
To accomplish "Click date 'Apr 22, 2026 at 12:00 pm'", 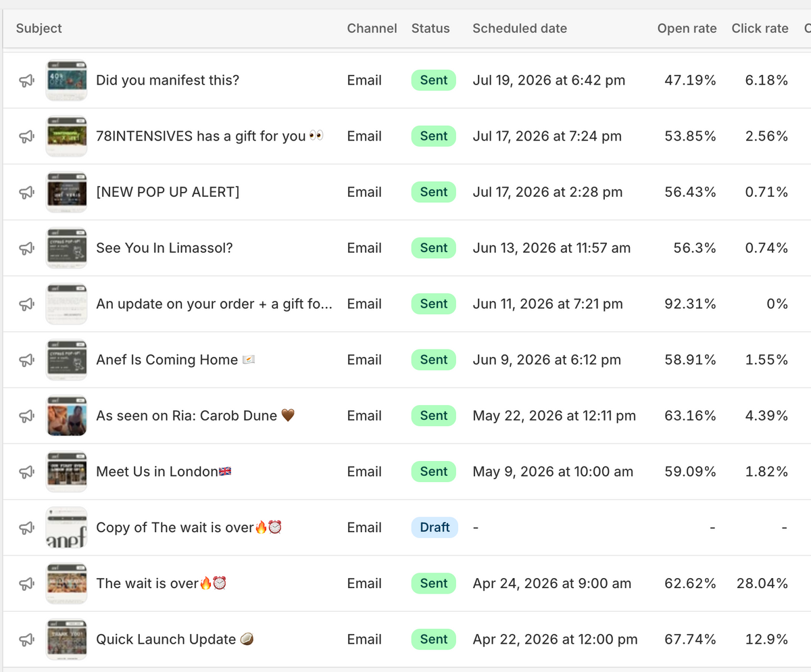I will click(555, 640).
